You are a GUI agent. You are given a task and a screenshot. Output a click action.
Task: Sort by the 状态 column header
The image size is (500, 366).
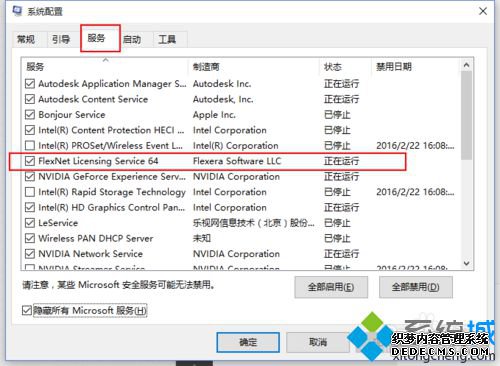(x=345, y=67)
